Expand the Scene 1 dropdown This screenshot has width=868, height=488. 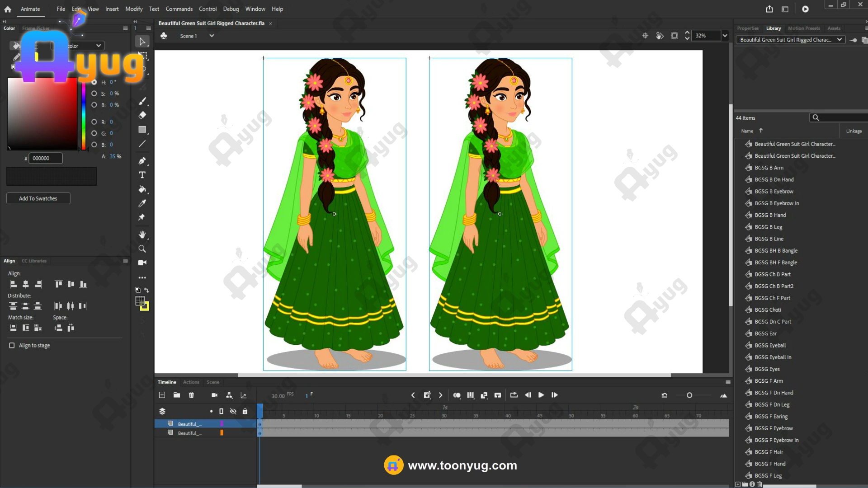click(x=212, y=36)
